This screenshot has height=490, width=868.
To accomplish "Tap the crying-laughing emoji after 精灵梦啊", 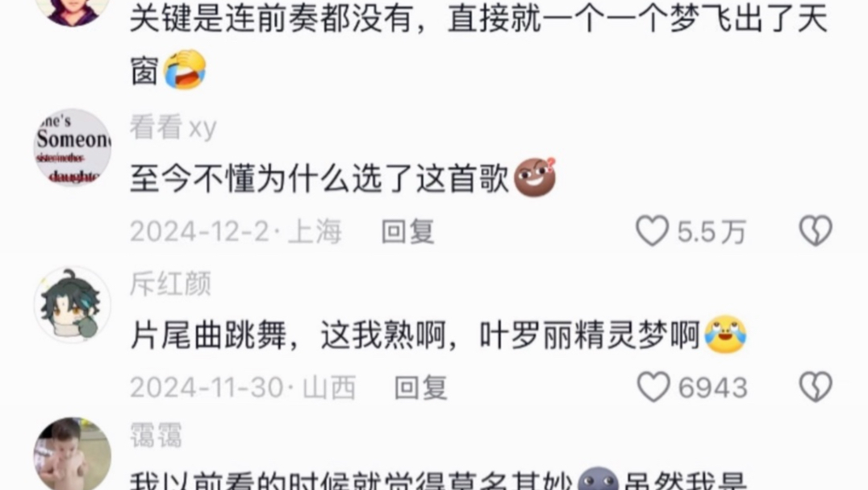I will (x=725, y=334).
